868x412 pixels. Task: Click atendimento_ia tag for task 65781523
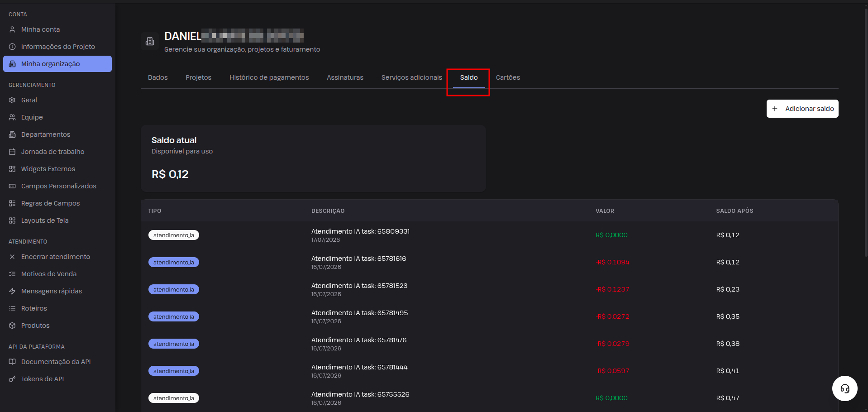click(174, 289)
